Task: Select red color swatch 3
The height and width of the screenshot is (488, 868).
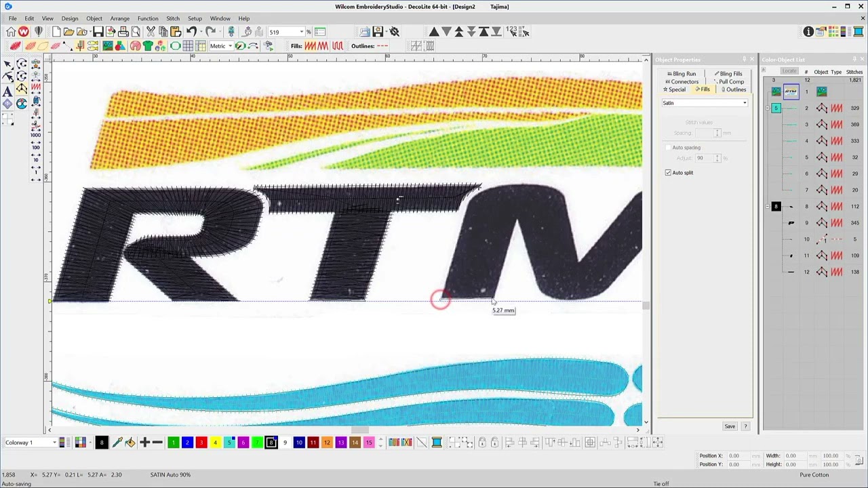Action: (x=201, y=443)
